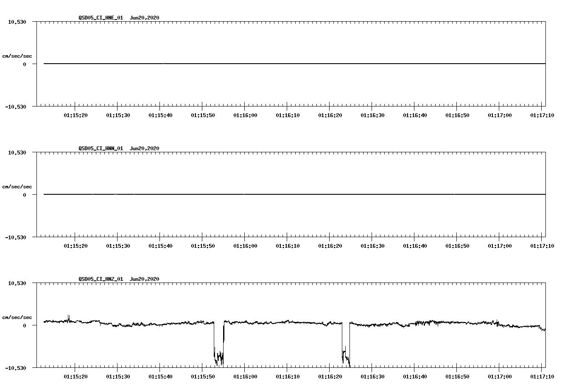Click the flat trace line in HNN plot
This screenshot has height=392, width=576.
tap(294, 194)
